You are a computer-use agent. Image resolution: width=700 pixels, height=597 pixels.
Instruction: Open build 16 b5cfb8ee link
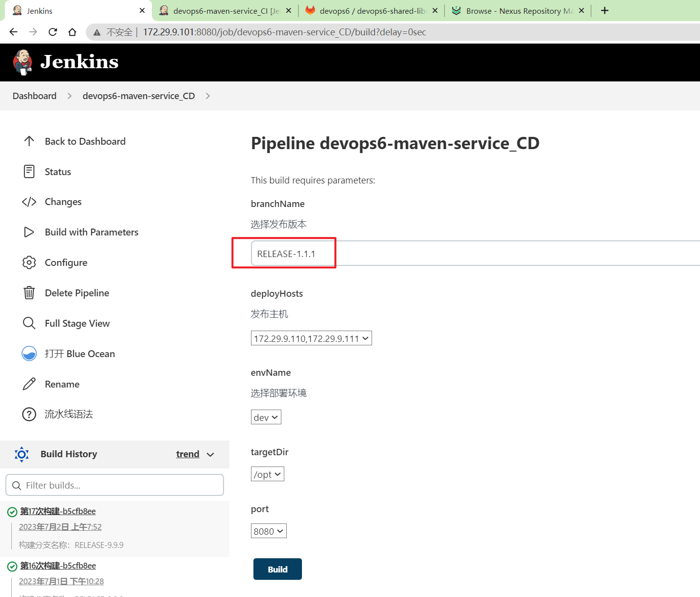point(58,566)
